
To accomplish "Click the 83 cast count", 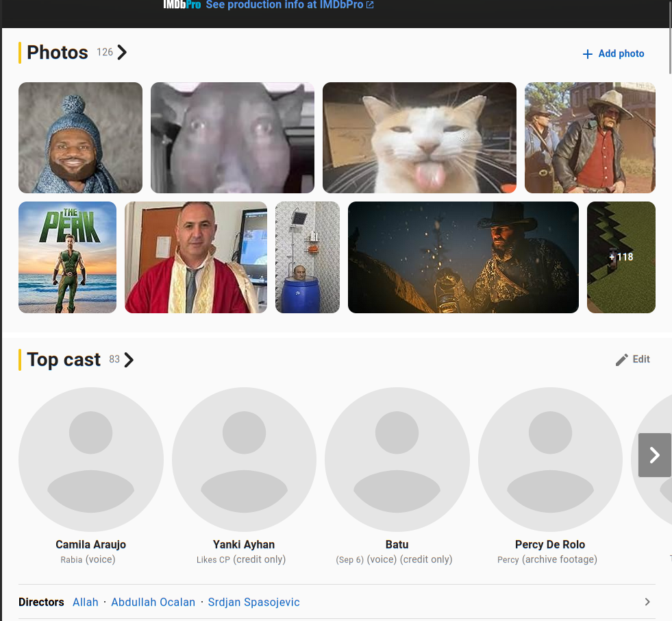I will click(x=114, y=359).
